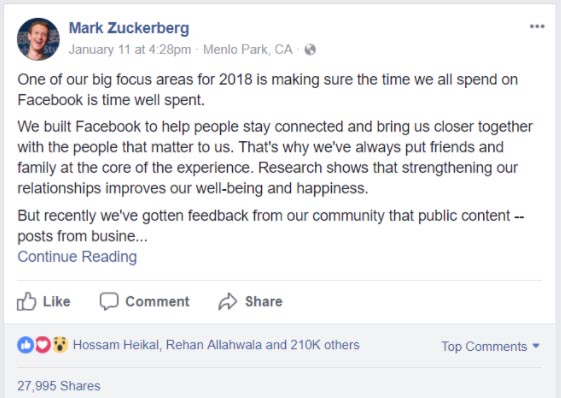Expand the Top Comments dropdown

point(490,346)
